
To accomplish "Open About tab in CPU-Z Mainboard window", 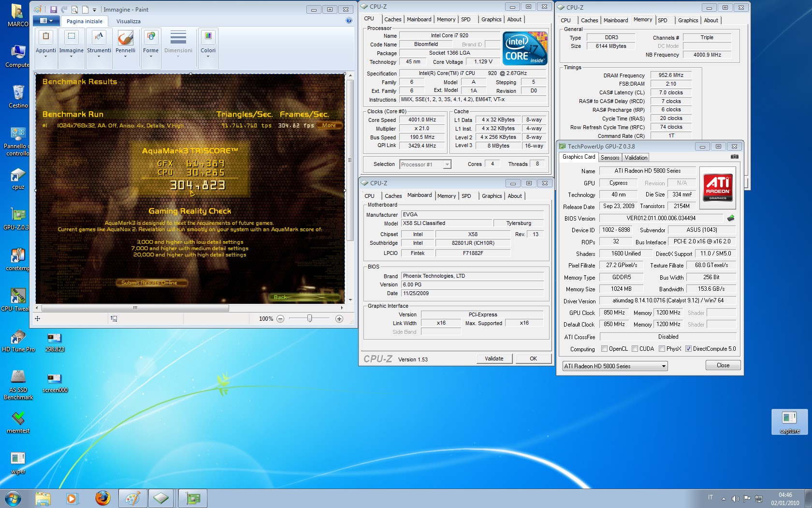I will click(515, 196).
